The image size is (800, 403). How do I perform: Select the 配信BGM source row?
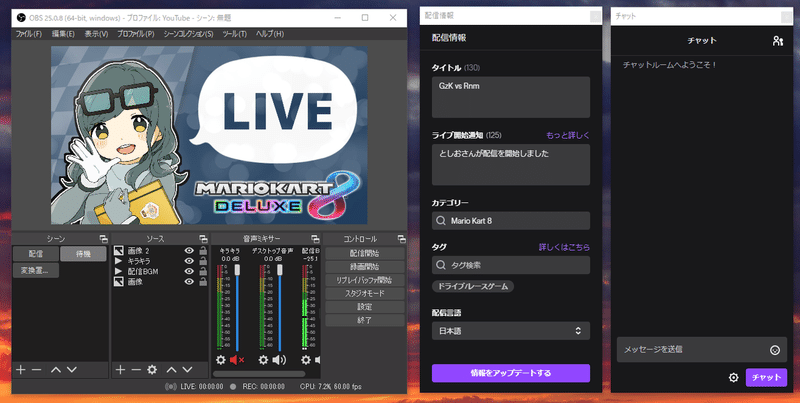pos(160,271)
